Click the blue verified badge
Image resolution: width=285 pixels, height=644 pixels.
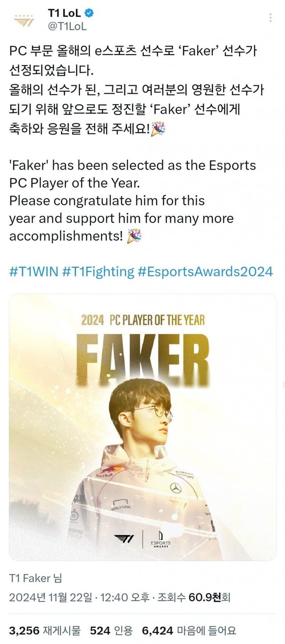pos(89,14)
